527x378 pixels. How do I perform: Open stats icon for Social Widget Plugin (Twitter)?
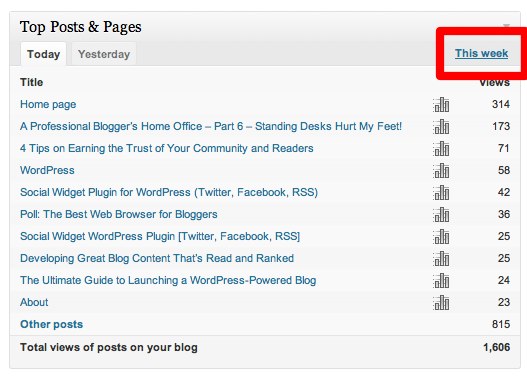441,193
